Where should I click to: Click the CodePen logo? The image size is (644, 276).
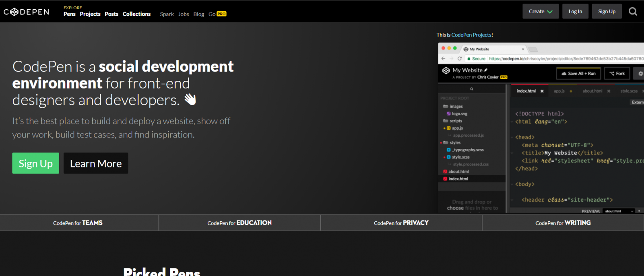(x=27, y=12)
